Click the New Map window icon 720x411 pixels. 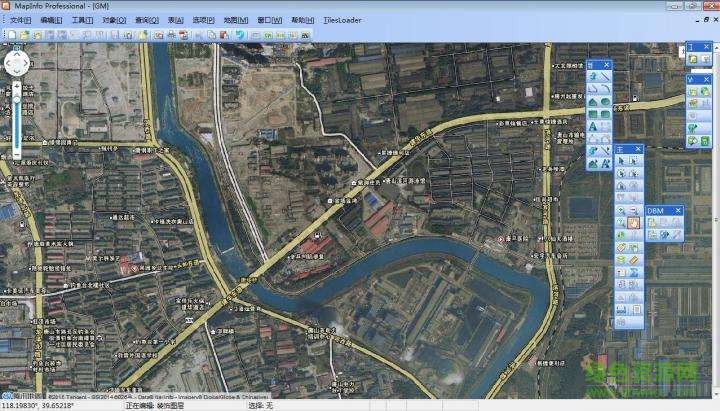pos(268,35)
